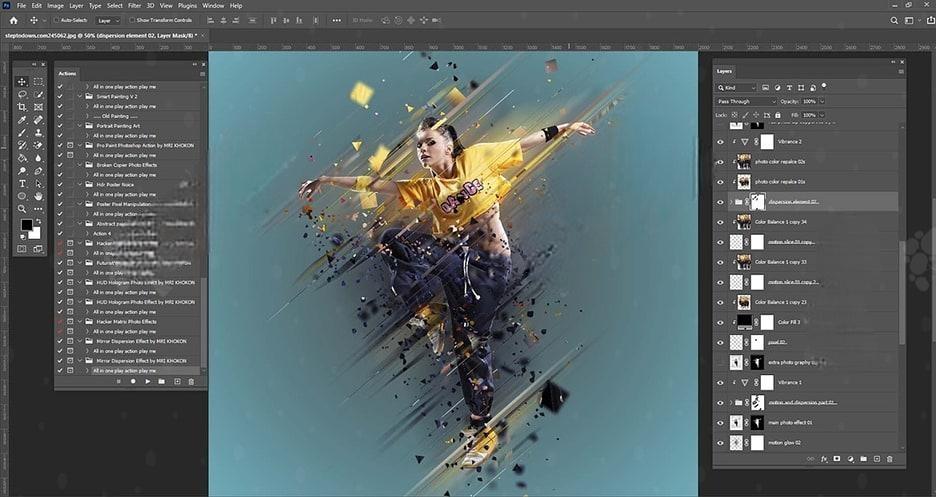
Task: Expand the motion and dispersion part group
Action: click(730, 403)
